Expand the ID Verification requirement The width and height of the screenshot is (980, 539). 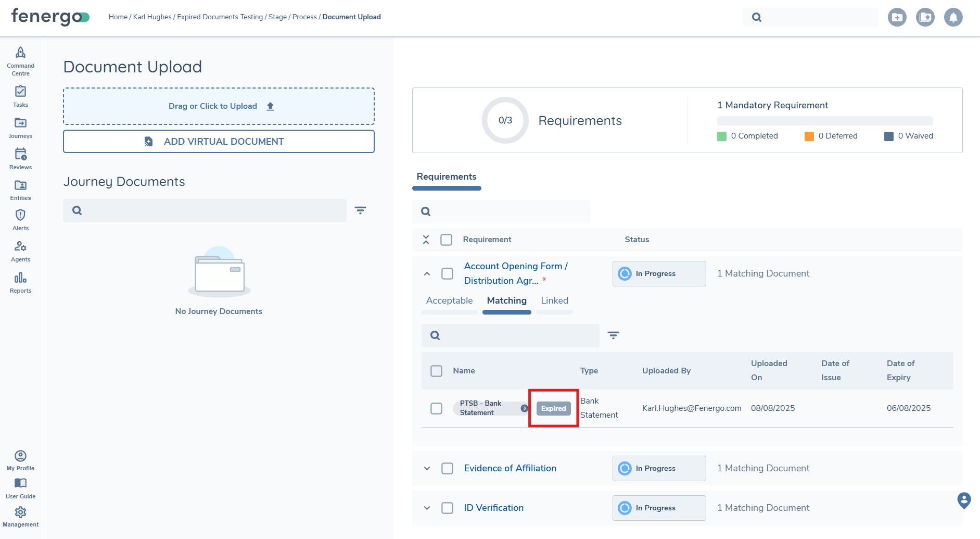(x=426, y=508)
